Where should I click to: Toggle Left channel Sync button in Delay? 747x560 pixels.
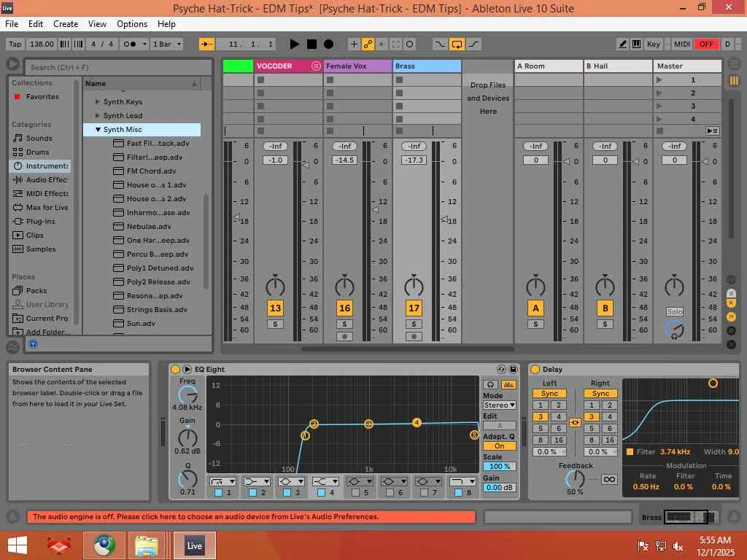click(x=549, y=393)
